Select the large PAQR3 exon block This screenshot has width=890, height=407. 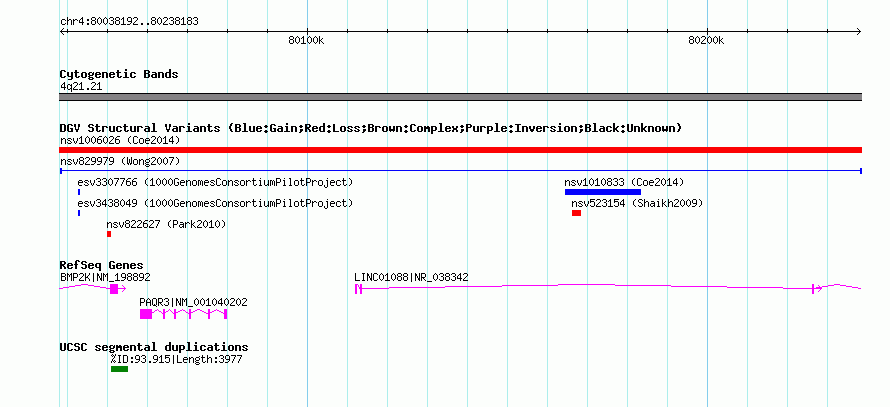(146, 314)
